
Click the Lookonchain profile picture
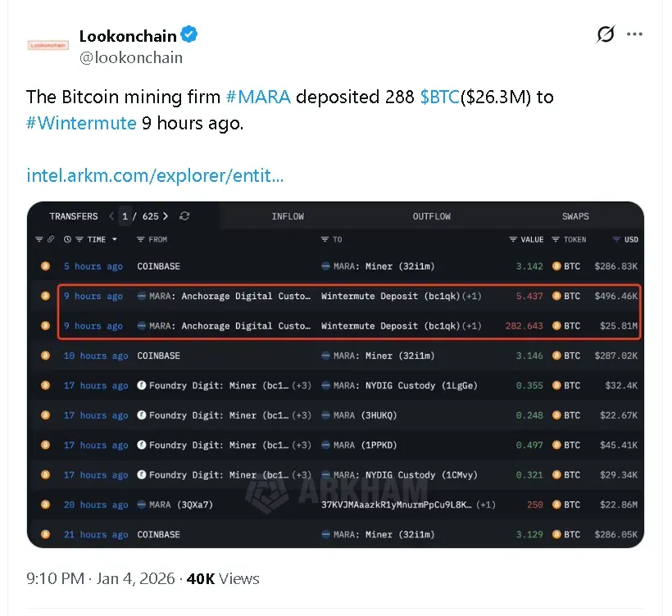pos(47,43)
